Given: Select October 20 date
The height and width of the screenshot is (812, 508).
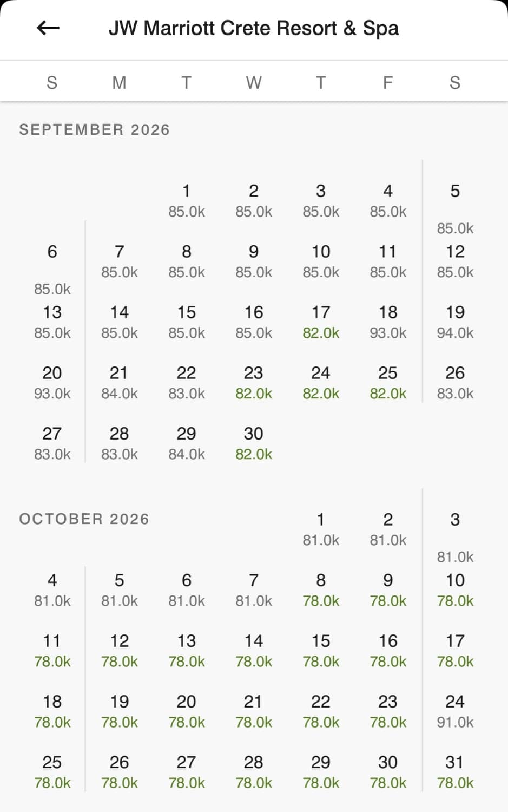Looking at the screenshot, I should tap(187, 711).
